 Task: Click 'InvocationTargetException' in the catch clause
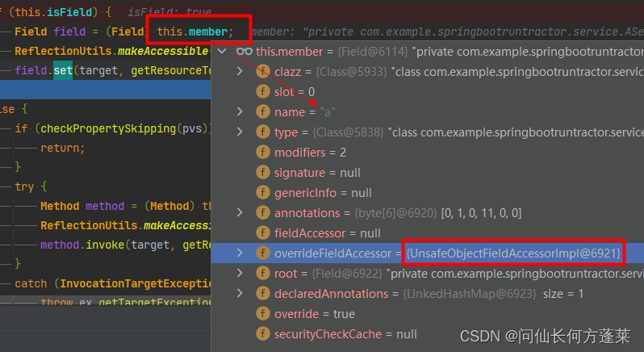pos(136,283)
